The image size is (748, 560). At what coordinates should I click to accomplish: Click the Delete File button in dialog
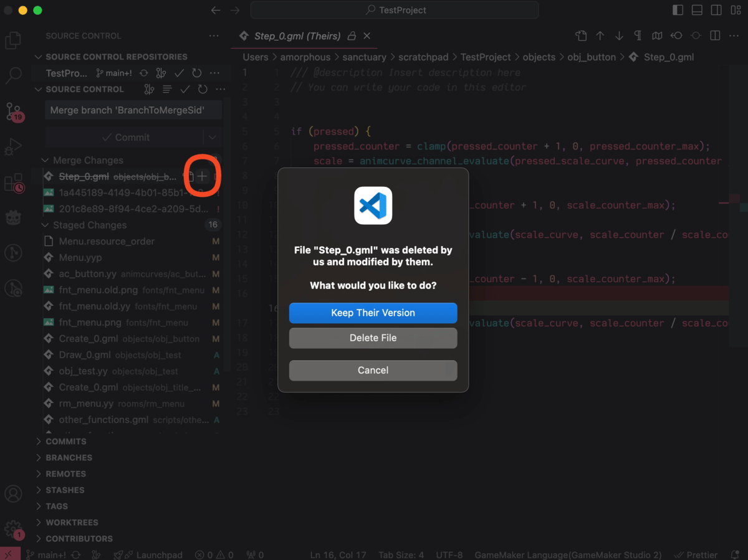373,338
